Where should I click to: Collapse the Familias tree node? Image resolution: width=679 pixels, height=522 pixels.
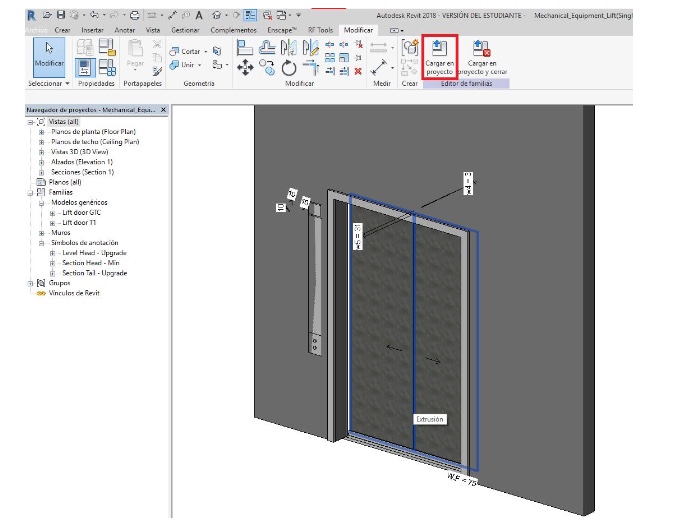[30, 193]
